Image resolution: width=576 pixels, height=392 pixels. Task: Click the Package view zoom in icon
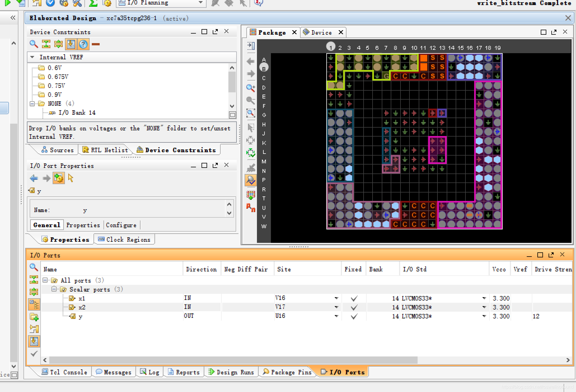[x=251, y=88]
